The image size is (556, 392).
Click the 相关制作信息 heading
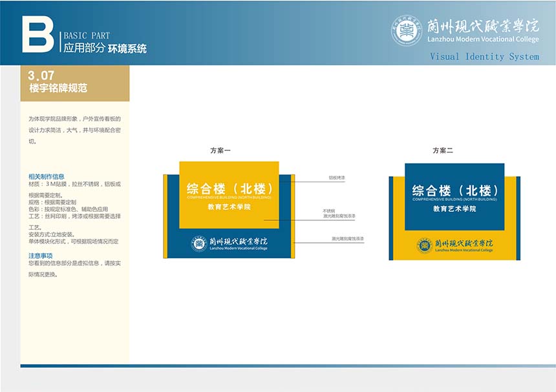[47, 176]
